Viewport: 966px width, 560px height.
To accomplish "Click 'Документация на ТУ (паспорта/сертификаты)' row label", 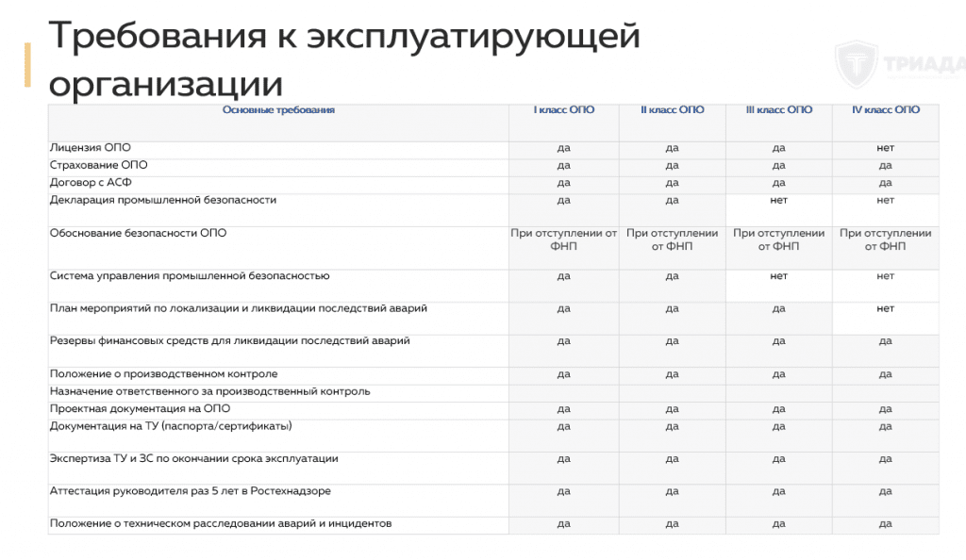I will [x=171, y=426].
